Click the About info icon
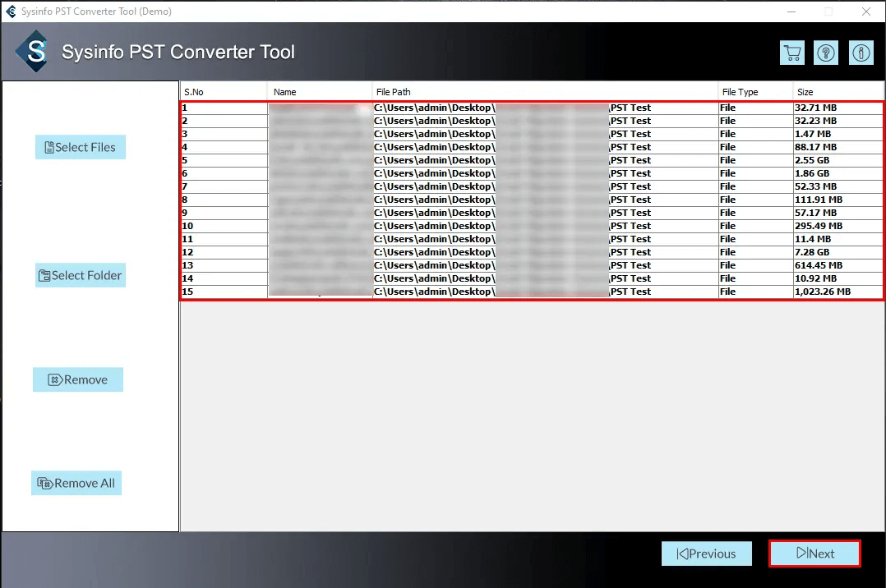 click(x=861, y=52)
